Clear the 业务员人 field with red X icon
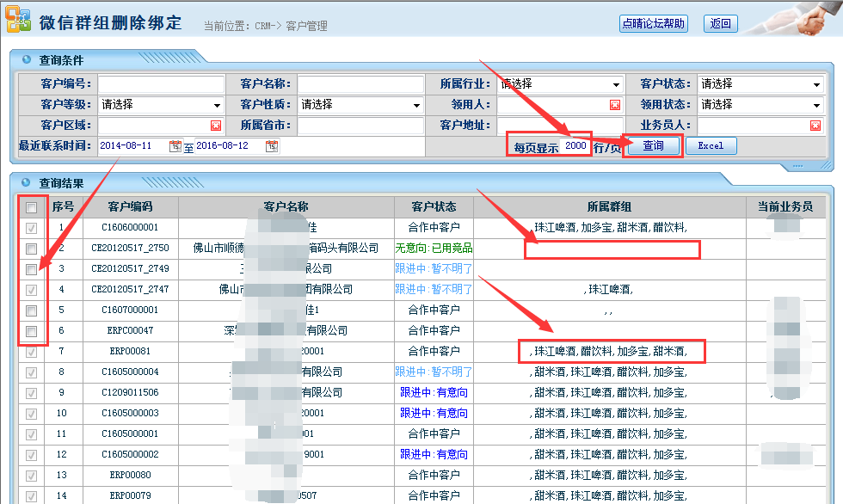This screenshot has width=843, height=504. pyautogui.click(x=815, y=126)
